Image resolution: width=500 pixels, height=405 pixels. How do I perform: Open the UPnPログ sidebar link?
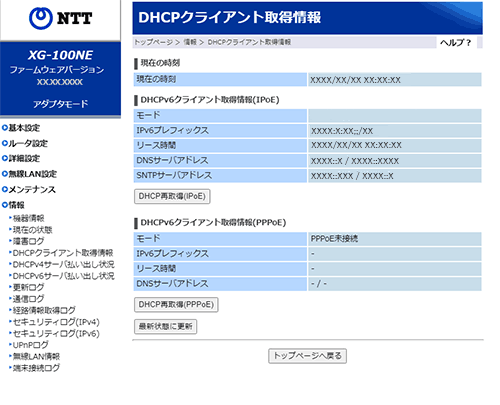click(x=30, y=345)
